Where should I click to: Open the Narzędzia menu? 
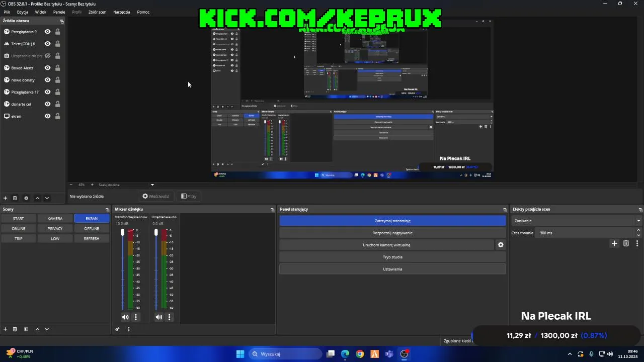tap(122, 12)
